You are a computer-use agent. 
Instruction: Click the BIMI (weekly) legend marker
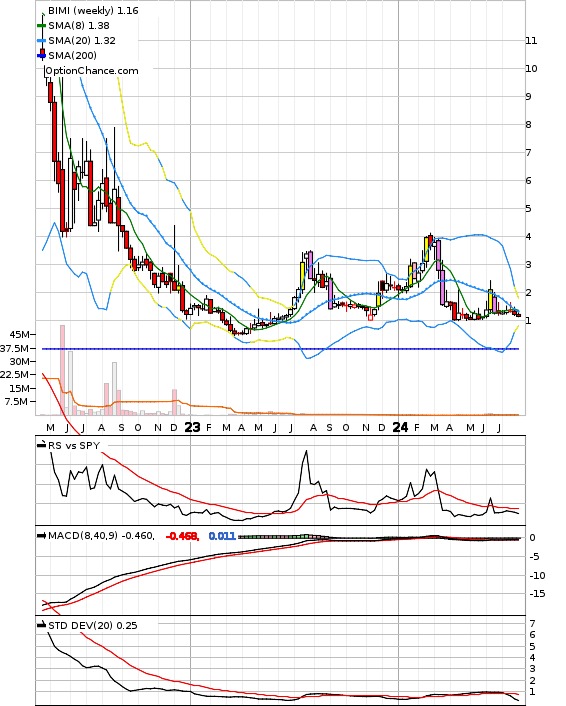coord(43,15)
